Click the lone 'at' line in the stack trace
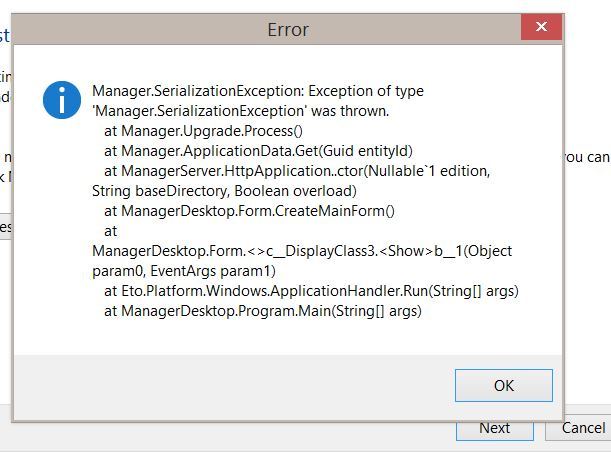The image size is (611, 452). 110,231
